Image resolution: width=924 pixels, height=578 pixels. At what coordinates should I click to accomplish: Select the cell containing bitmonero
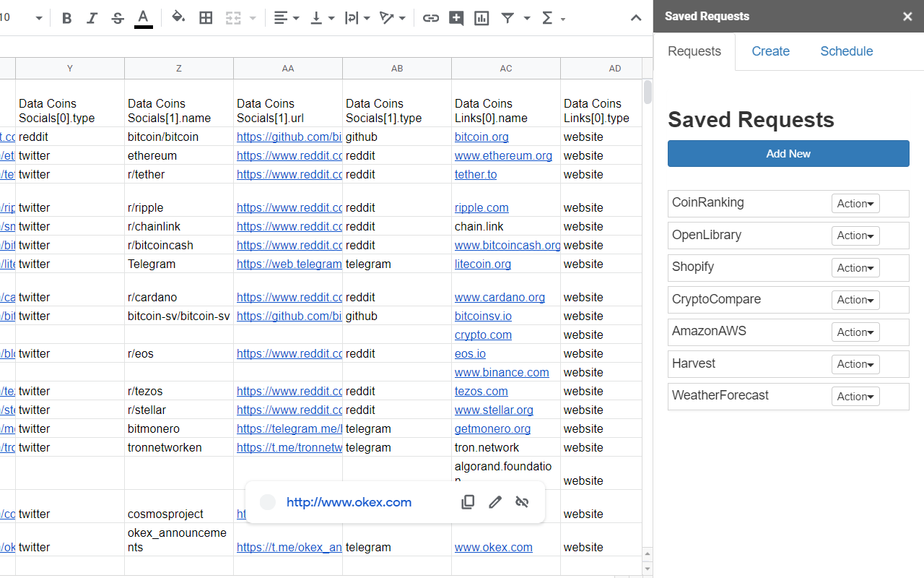click(x=179, y=429)
